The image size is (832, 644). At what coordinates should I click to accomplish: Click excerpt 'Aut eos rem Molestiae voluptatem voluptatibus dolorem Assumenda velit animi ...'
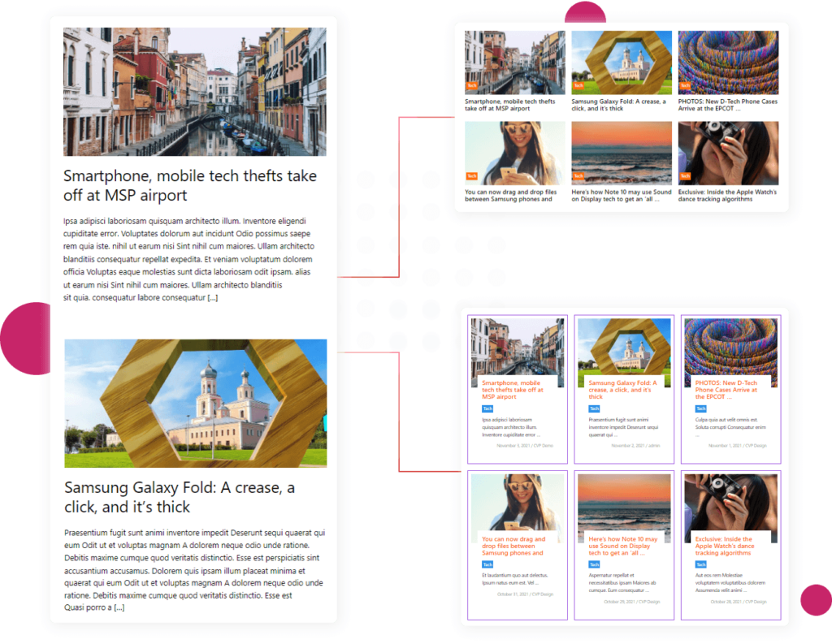(x=730, y=583)
